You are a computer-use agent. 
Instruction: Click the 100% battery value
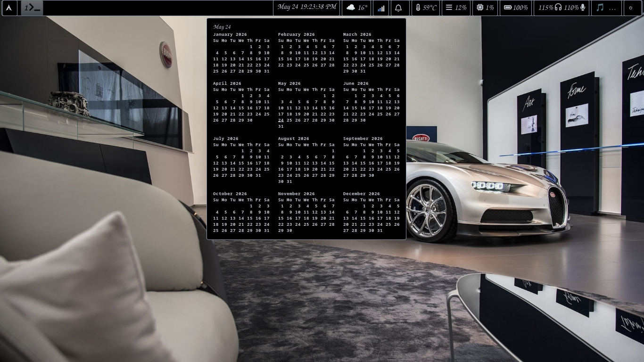click(x=520, y=8)
